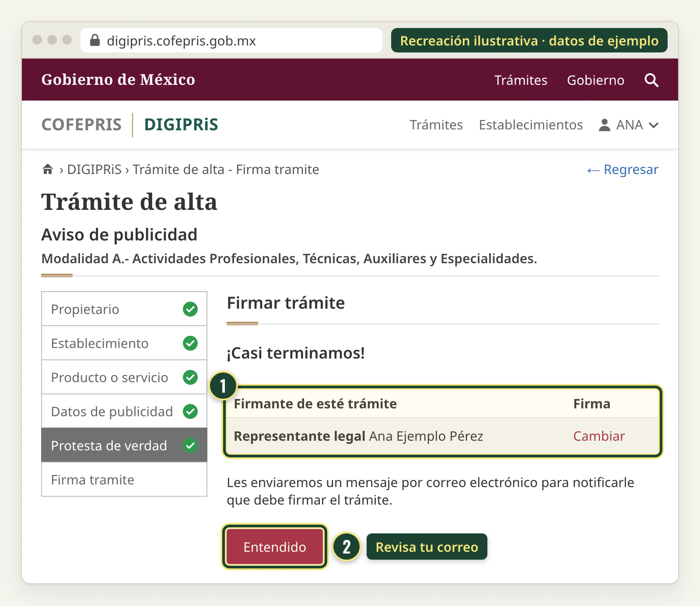The image size is (700, 606).
Task: Click the search magnifier icon in header
Action: pyautogui.click(x=651, y=80)
